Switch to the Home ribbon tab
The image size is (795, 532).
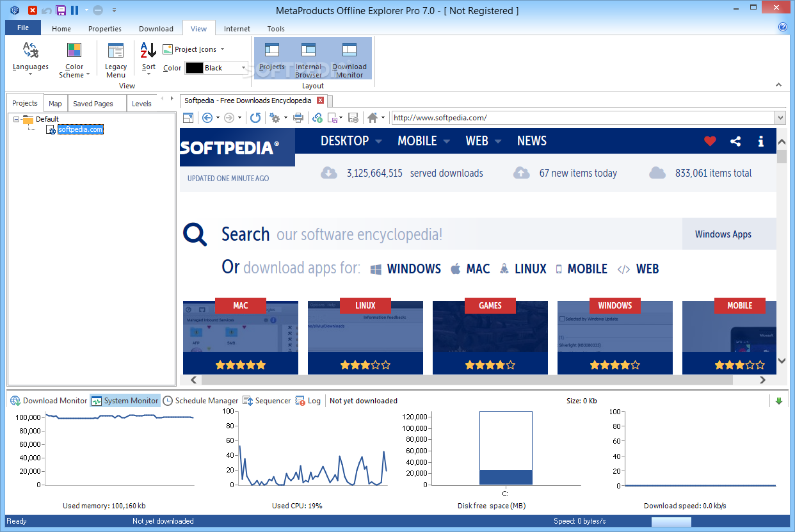pyautogui.click(x=61, y=29)
